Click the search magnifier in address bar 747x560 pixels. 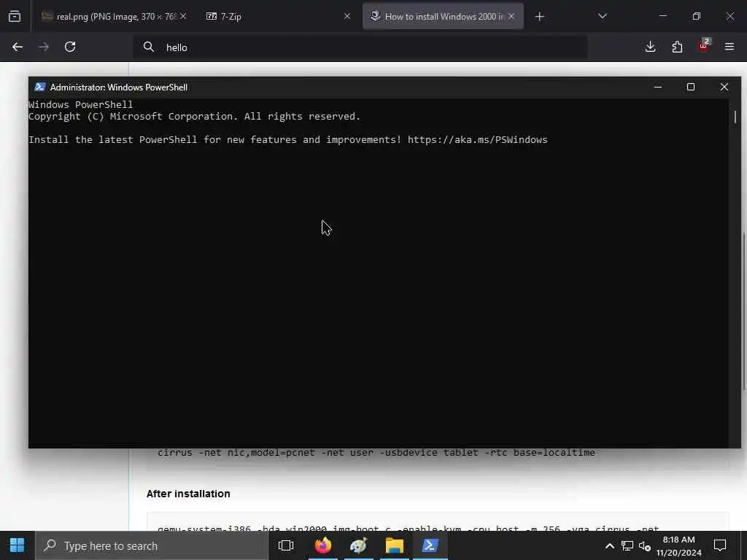tap(149, 47)
